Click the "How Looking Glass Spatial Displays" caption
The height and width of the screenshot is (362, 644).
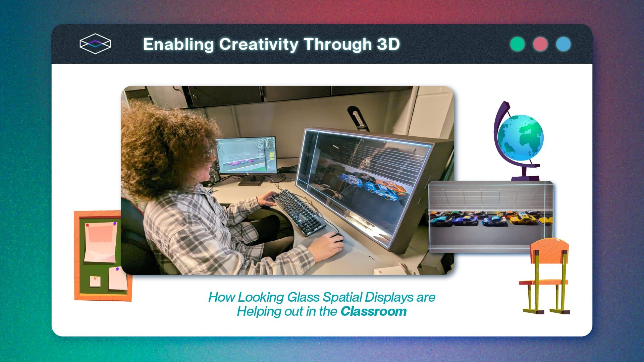[x=321, y=297]
